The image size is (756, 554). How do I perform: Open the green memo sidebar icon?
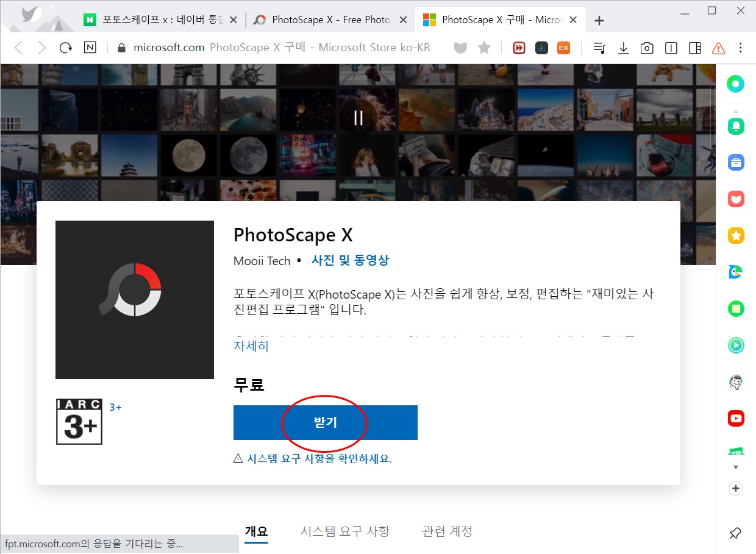click(736, 308)
